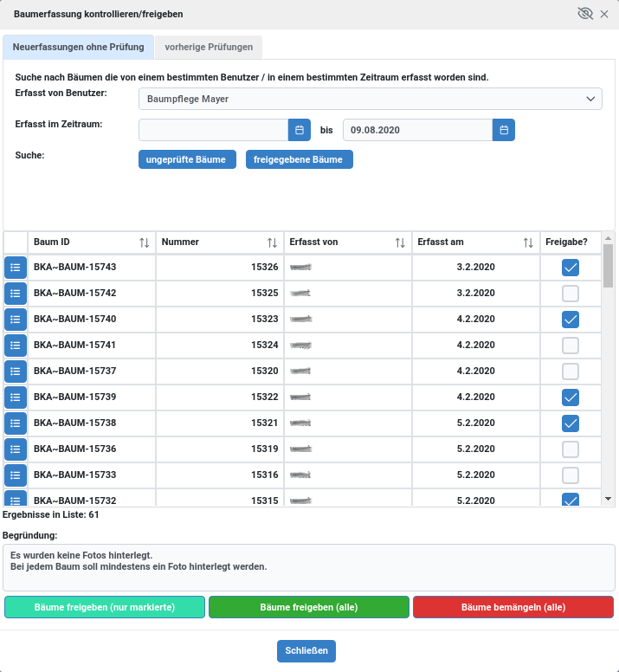Click list icon next to BKA~BAUM-15736
This screenshot has width=619, height=672.
16,449
